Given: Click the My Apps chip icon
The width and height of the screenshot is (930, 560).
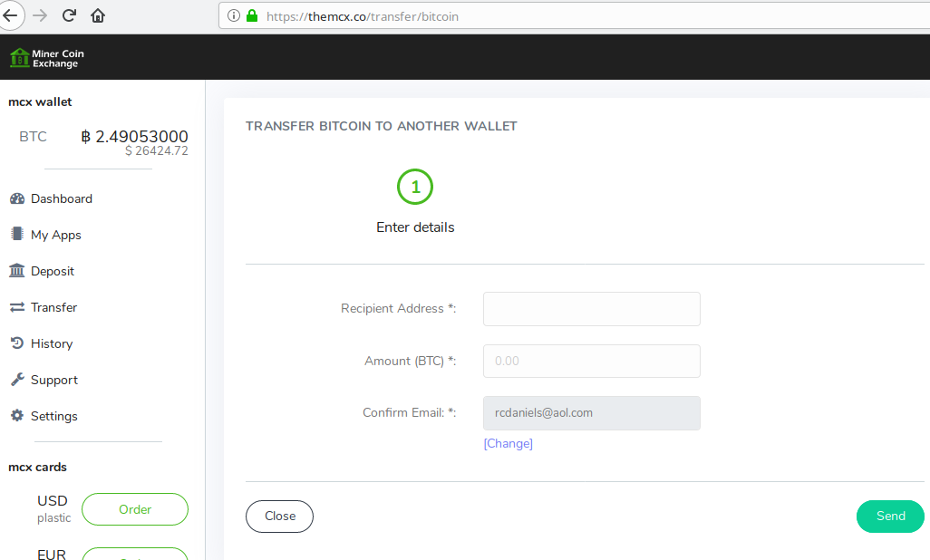Looking at the screenshot, I should coord(16,235).
